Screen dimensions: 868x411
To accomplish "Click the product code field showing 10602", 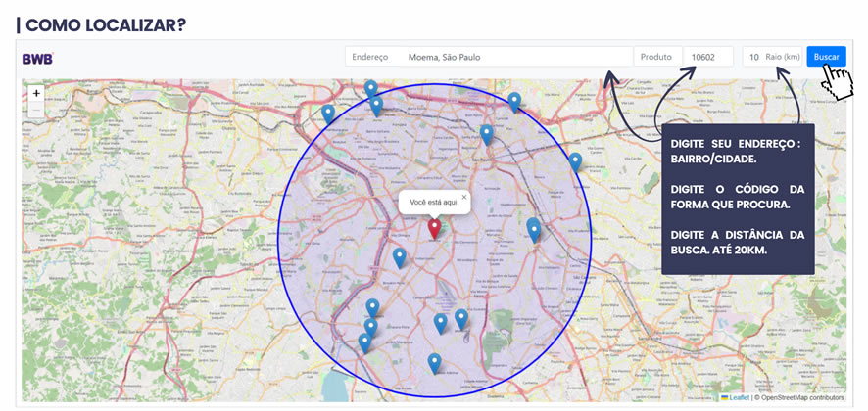I will [x=708, y=58].
